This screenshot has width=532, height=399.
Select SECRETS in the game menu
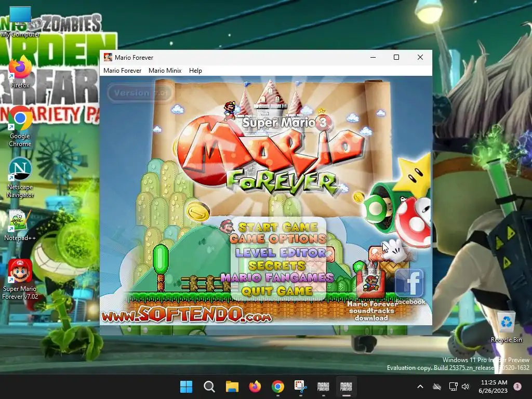pyautogui.click(x=277, y=265)
